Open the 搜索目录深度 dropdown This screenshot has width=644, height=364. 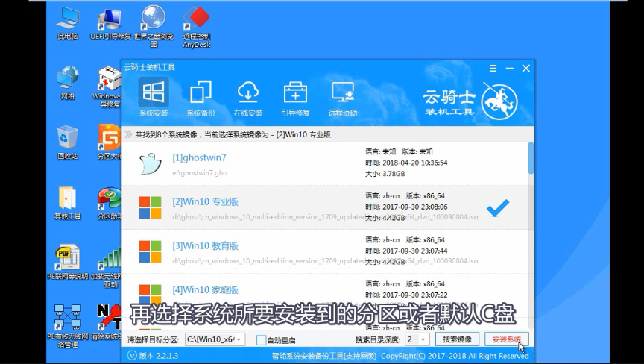click(x=417, y=339)
